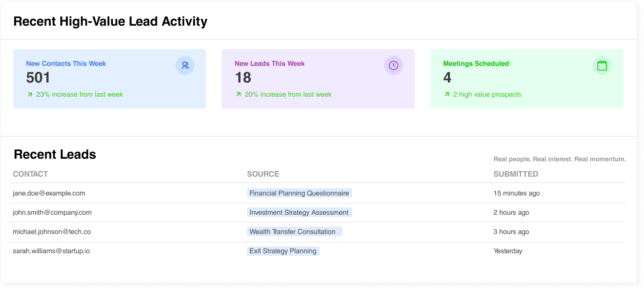Open jane.doe@example.com contact
644x290 pixels.
point(49,193)
